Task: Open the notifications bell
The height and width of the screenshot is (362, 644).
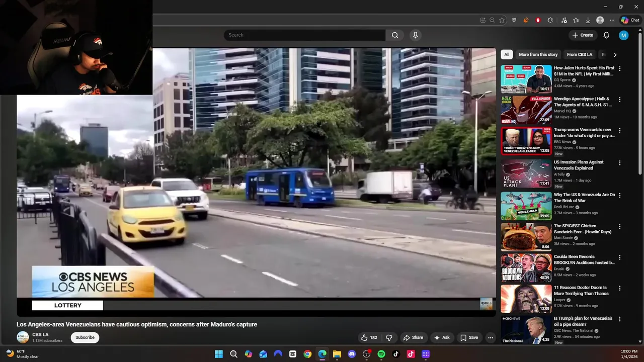Action: click(606, 35)
